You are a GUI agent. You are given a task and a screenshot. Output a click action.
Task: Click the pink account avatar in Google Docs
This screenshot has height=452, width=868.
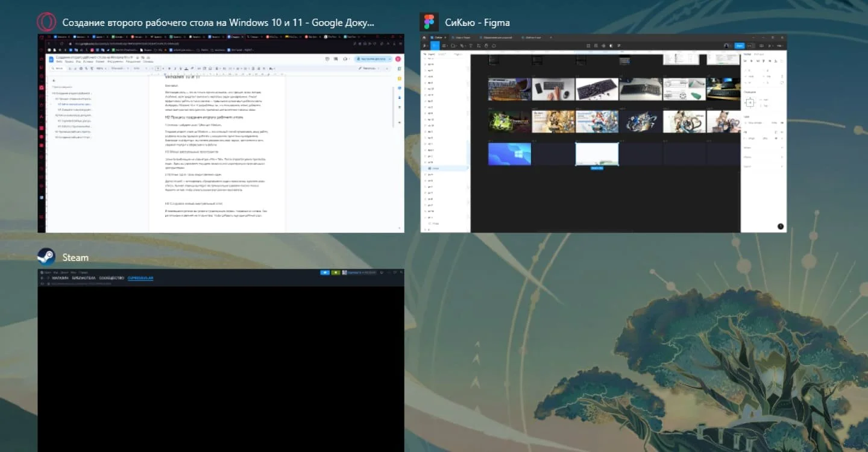point(398,59)
